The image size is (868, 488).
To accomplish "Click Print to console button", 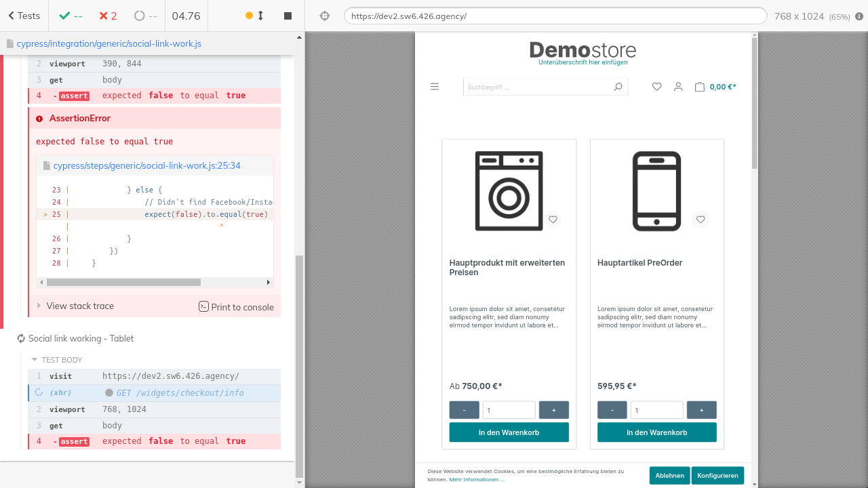I will click(236, 307).
